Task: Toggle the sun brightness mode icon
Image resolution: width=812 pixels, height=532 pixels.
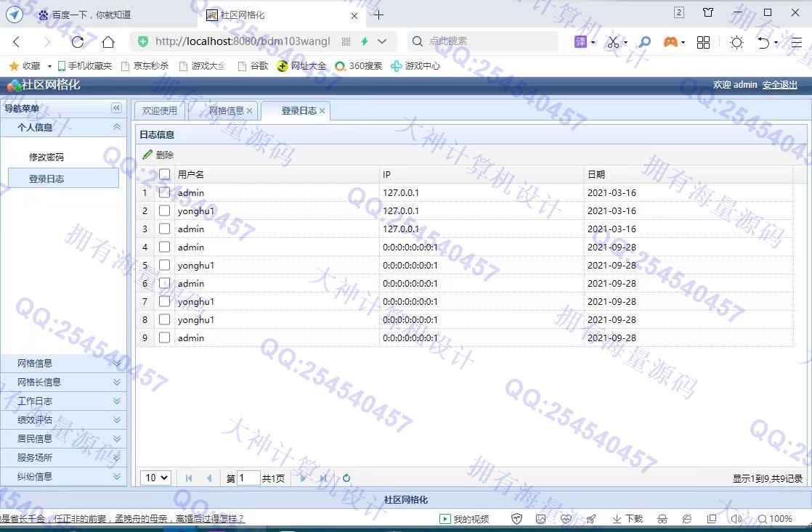Action: pos(736,42)
